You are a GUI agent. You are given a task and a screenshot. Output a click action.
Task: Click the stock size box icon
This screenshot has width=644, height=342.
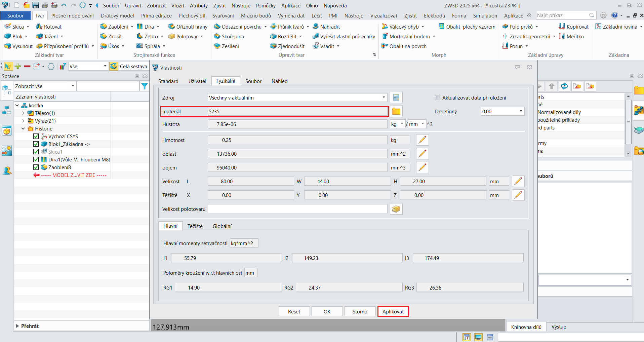click(396, 209)
